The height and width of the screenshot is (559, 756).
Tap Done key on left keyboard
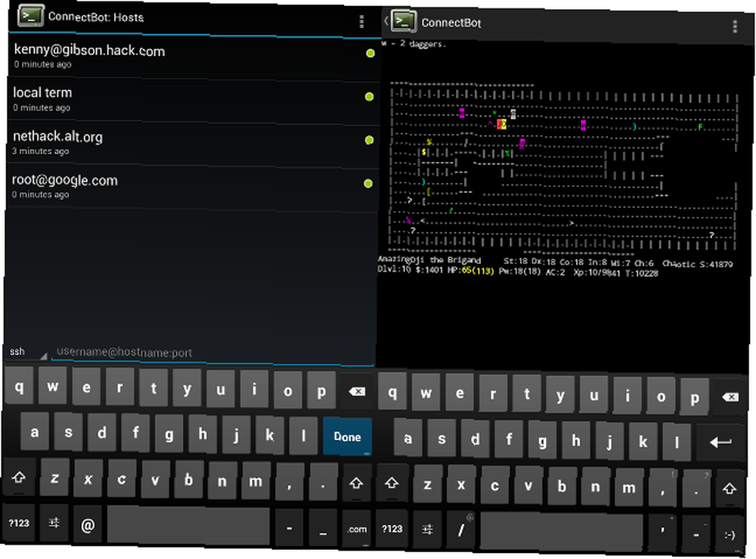(x=347, y=437)
